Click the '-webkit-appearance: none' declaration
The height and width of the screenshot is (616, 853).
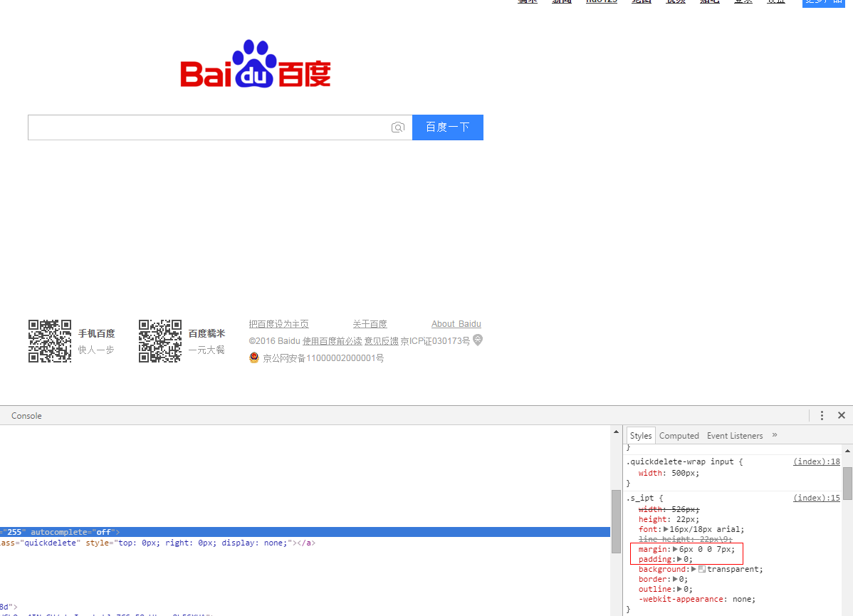697,599
